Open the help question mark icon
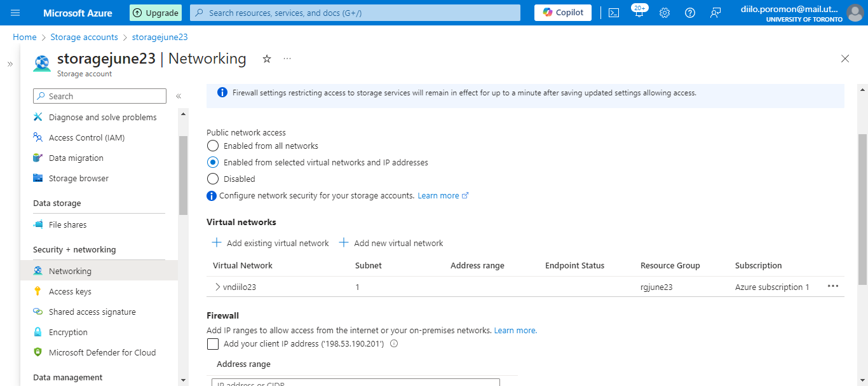 tap(690, 13)
